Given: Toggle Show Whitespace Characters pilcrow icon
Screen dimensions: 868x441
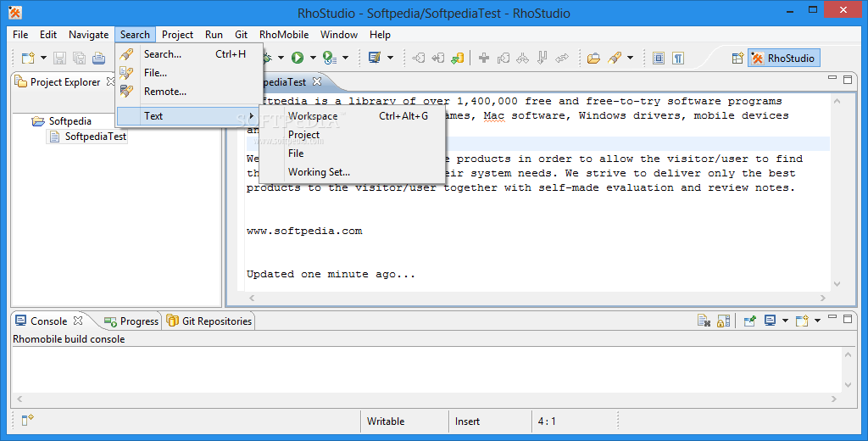Looking at the screenshot, I should (678, 58).
